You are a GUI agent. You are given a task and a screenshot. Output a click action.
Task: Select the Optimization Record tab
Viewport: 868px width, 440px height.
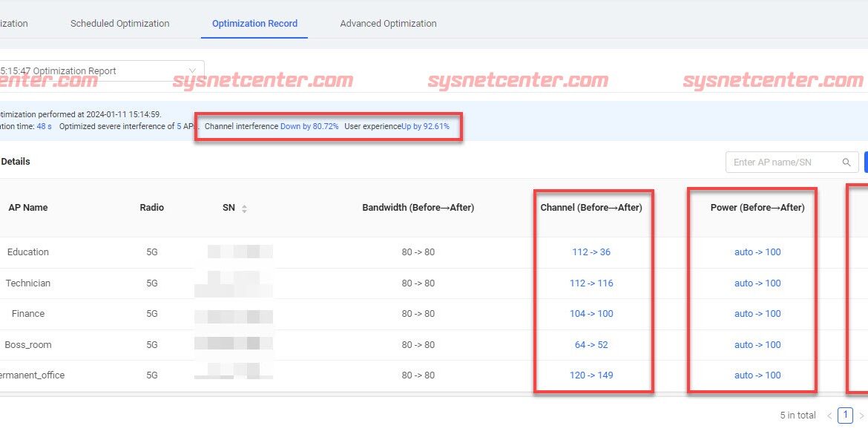pyautogui.click(x=254, y=23)
